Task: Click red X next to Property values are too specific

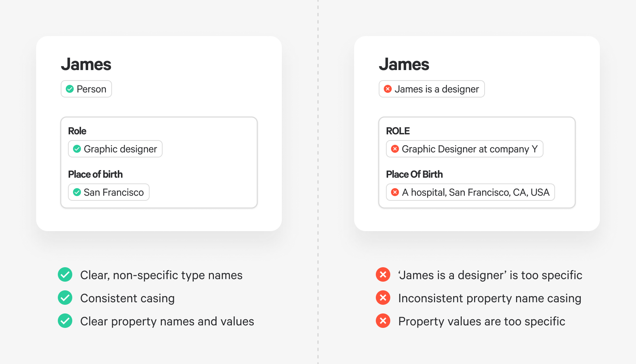Action: (x=383, y=321)
